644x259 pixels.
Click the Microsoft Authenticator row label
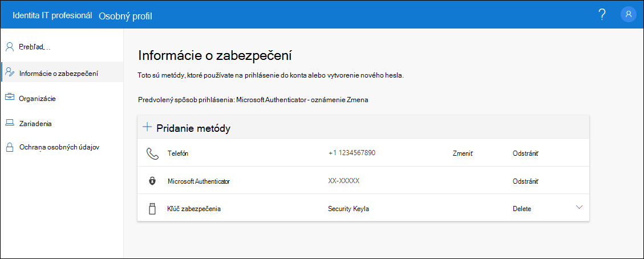point(199,181)
